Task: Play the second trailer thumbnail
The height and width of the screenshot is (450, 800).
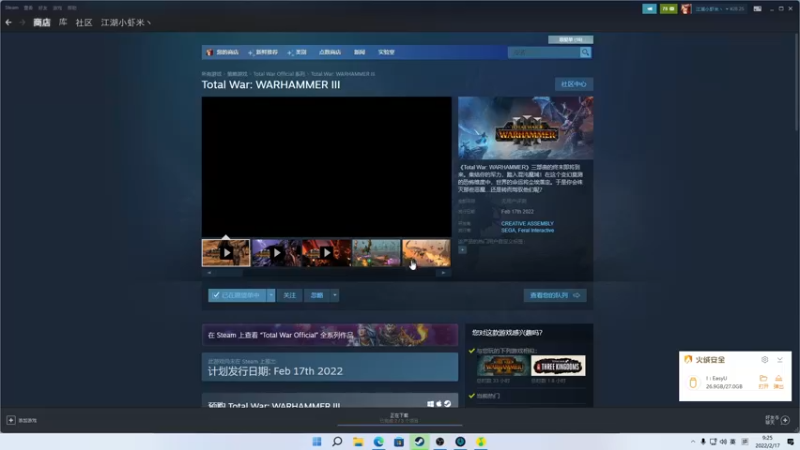Action: tap(276, 253)
